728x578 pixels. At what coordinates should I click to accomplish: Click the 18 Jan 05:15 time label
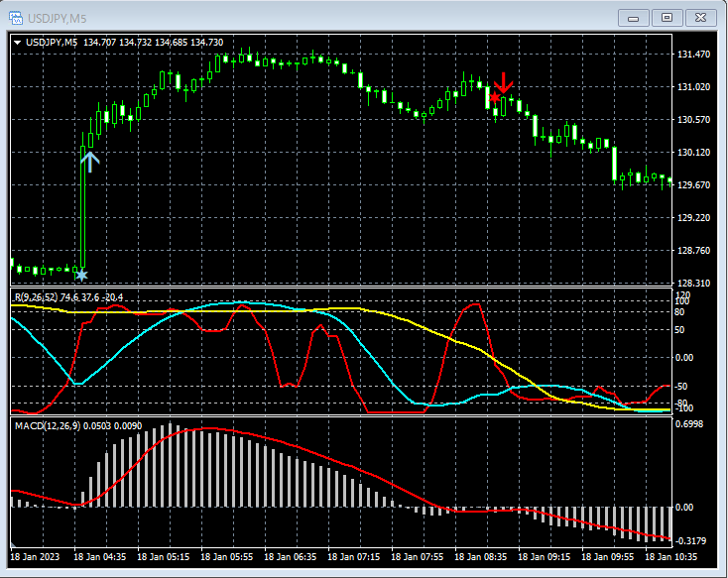point(164,558)
